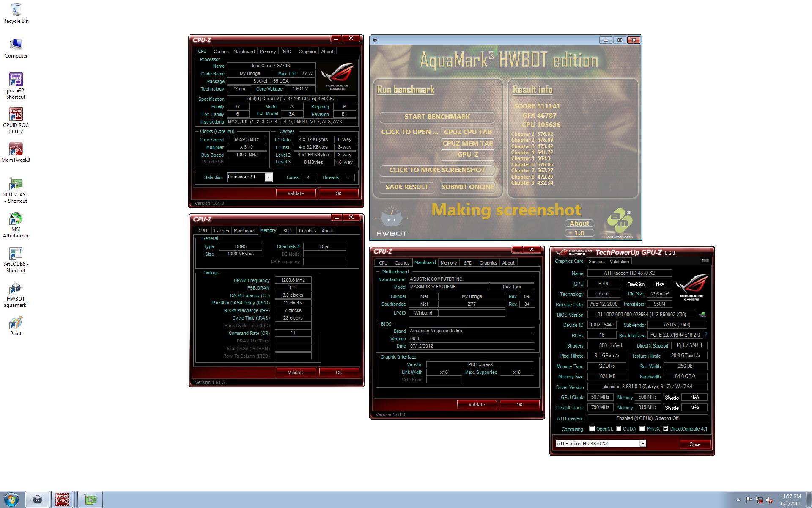Open About tab in Memory CPU-Z window

tap(327, 231)
